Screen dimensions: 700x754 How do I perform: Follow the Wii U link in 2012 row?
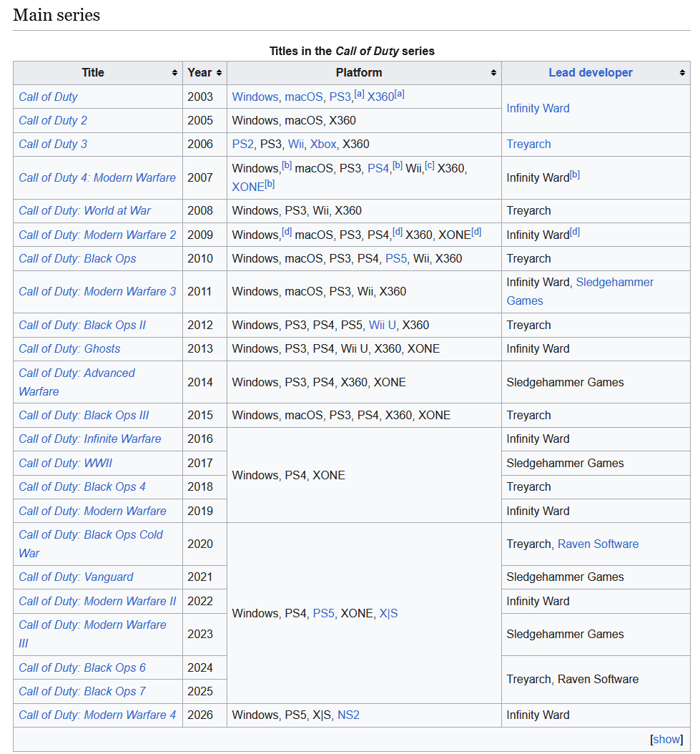point(383,325)
